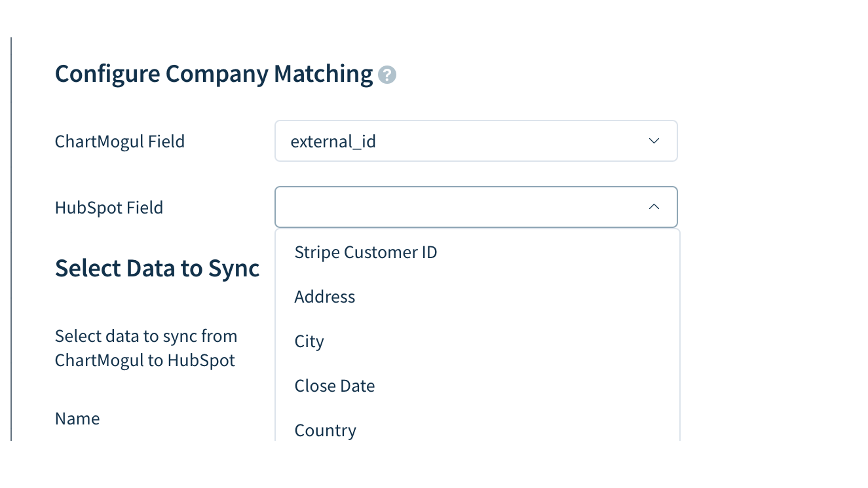Click the HubSpot Field label

coord(109,208)
